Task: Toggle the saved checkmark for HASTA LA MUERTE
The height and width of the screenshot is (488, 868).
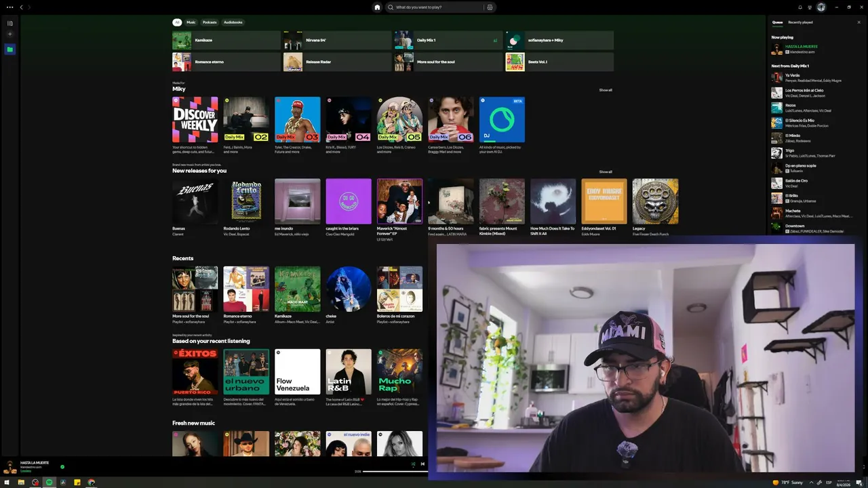Action: click(x=62, y=466)
